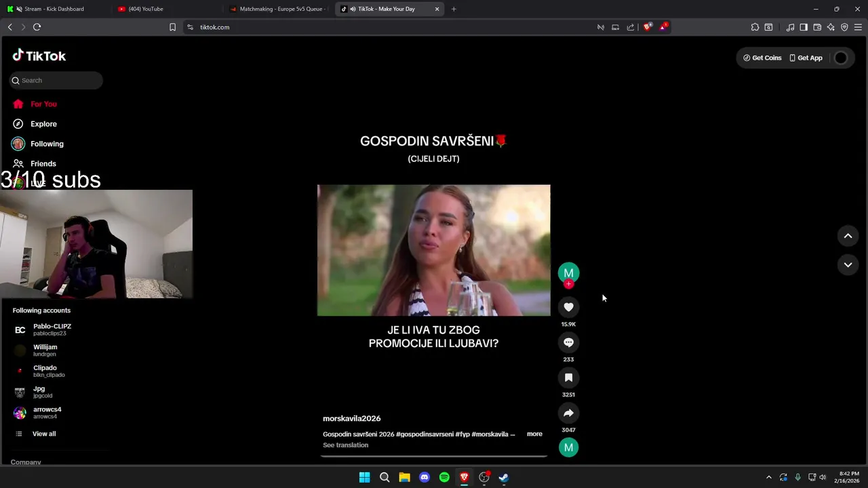Viewport: 868px width, 488px height.
Task: Open the video comments bubble icon
Action: tap(568, 342)
